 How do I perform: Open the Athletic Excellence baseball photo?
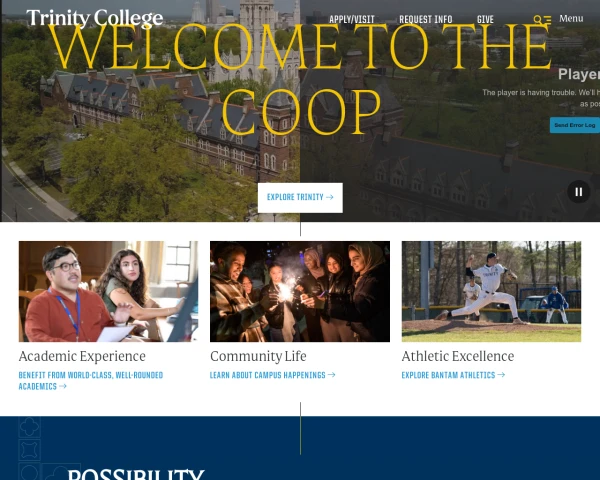[491, 291]
